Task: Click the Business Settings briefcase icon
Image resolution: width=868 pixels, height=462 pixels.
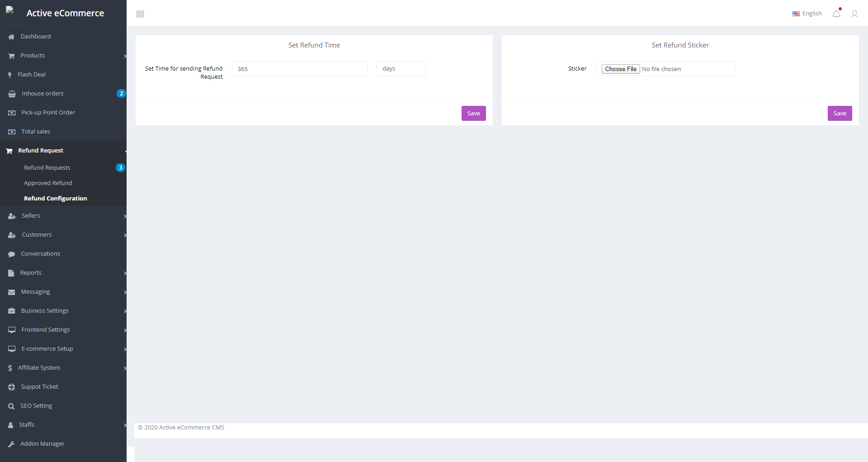Action: [12, 311]
